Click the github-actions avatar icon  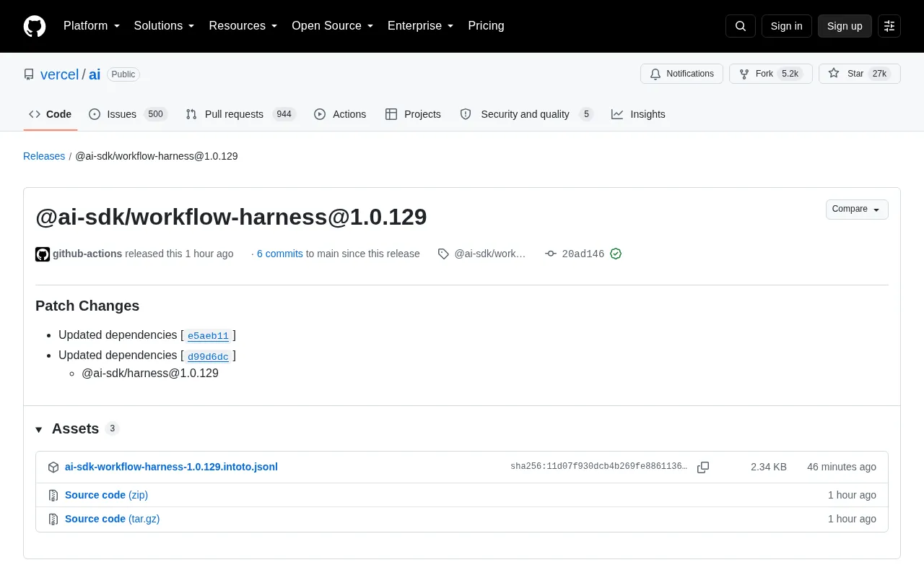point(43,254)
